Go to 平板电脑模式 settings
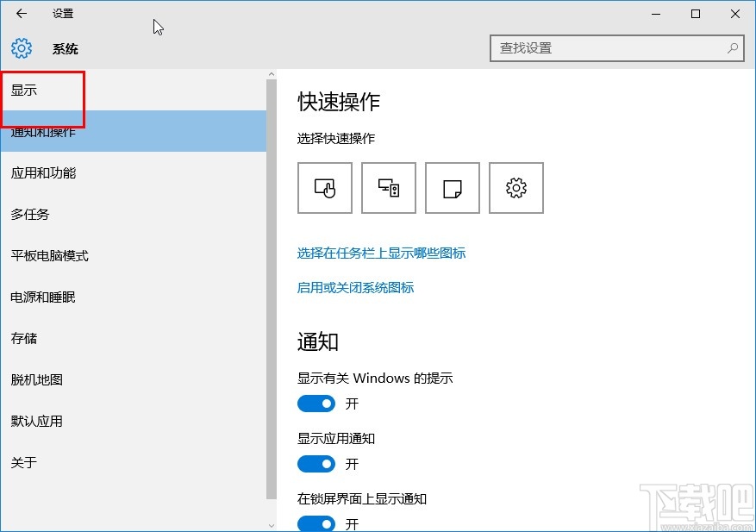The image size is (756, 532). coord(47,255)
